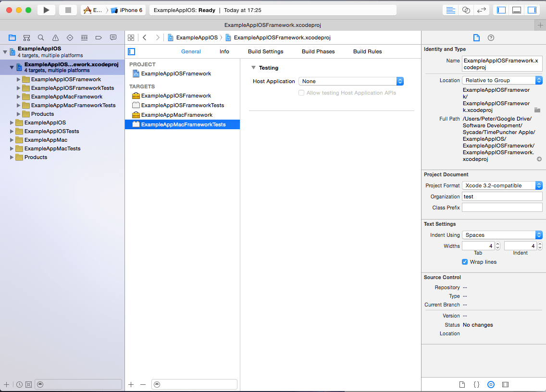Open related items grid menu

pyautogui.click(x=131, y=37)
